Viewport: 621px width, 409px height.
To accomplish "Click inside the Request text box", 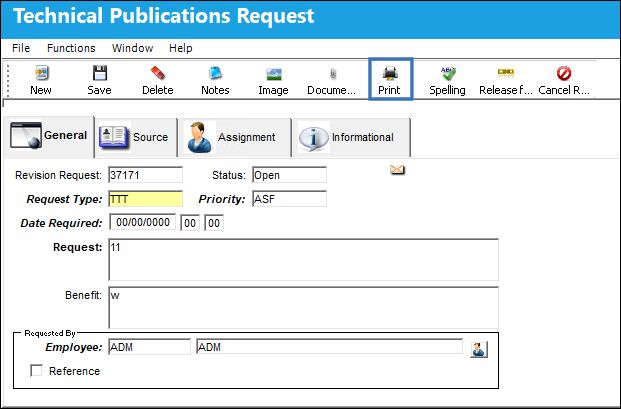I will tap(303, 260).
